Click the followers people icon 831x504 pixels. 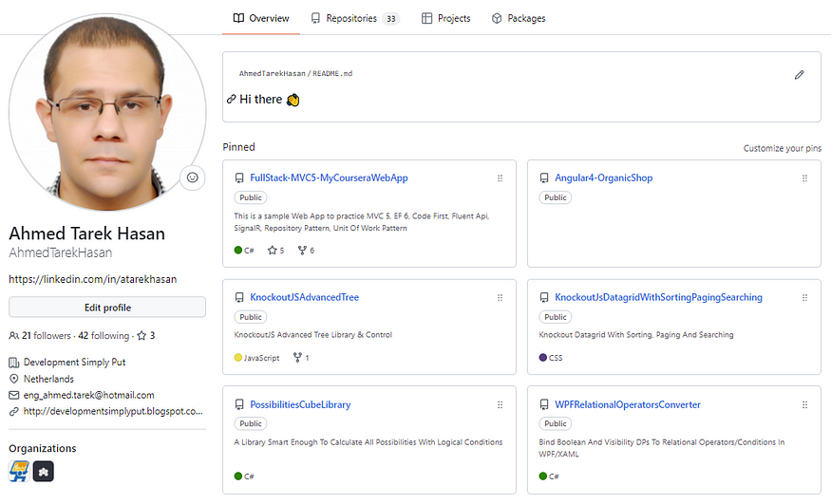pos(14,336)
